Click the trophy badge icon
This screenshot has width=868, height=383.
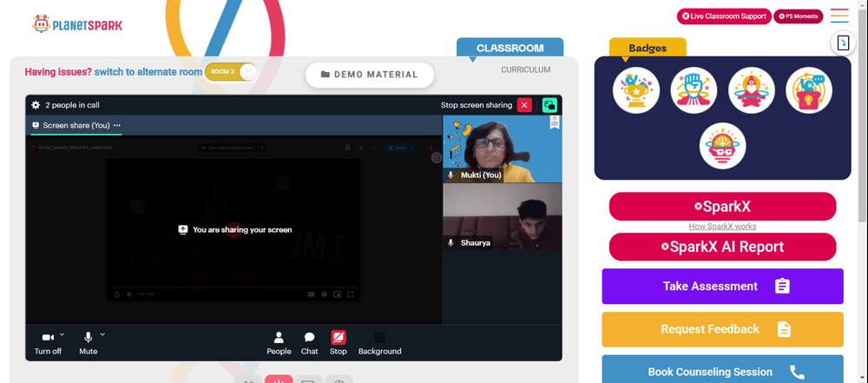click(636, 90)
